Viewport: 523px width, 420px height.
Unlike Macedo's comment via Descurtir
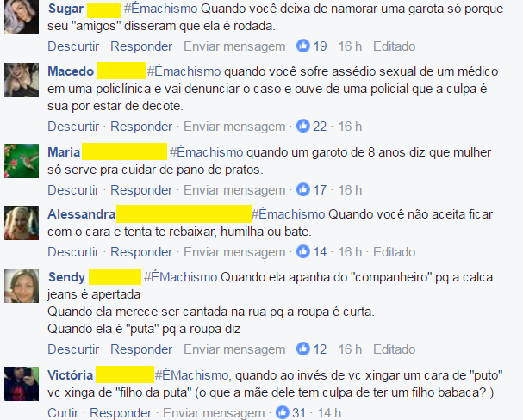click(73, 127)
